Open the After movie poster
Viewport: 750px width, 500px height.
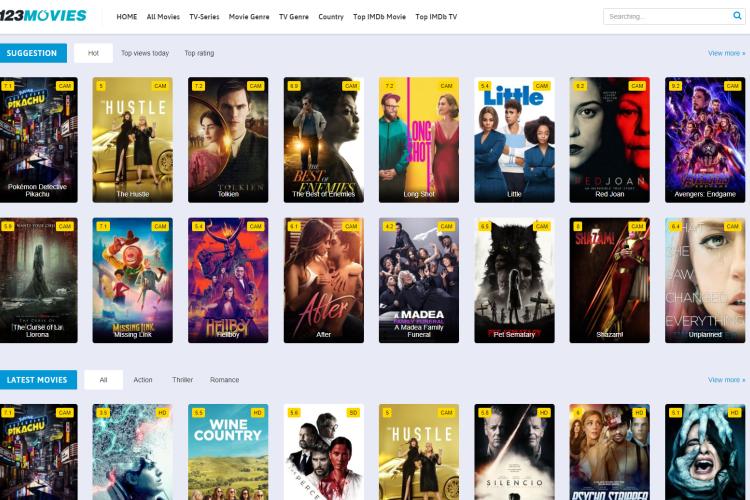(x=323, y=280)
